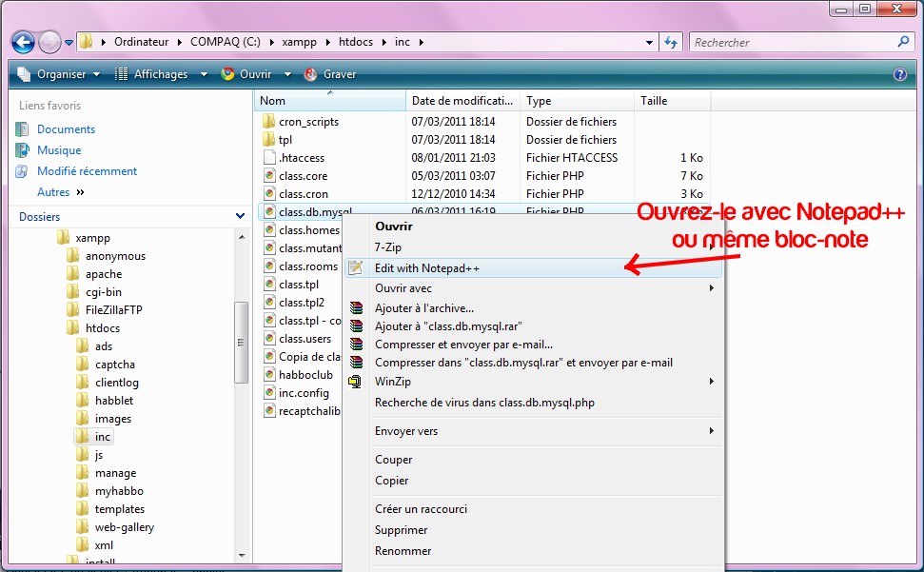Click the search magnifier icon
924x572 pixels.
[x=903, y=42]
